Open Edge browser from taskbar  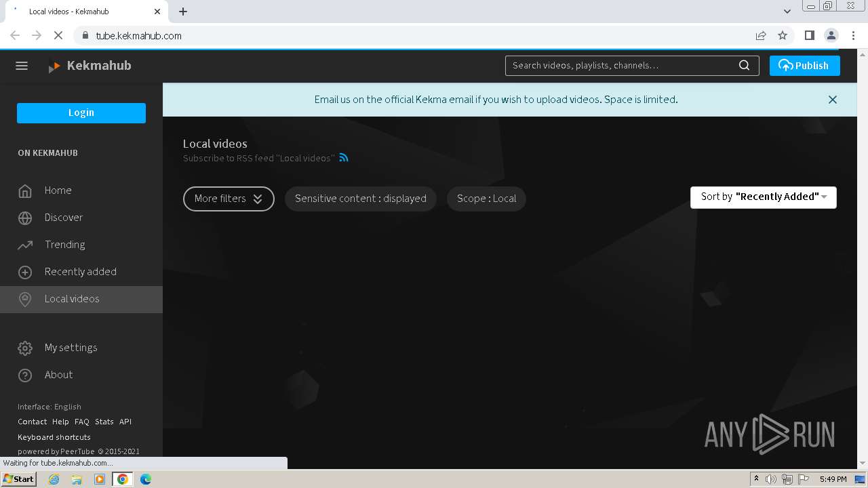145,479
